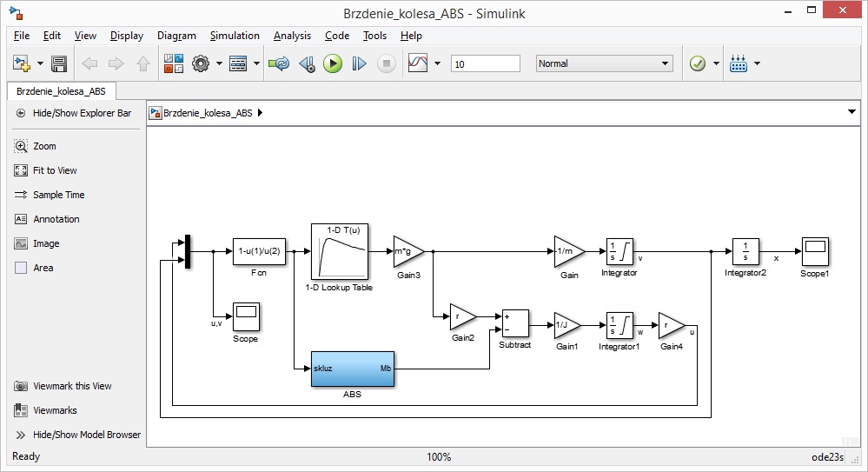This screenshot has height=472, width=868.
Task: Select the Gain3 m*g block
Action: click(x=408, y=251)
